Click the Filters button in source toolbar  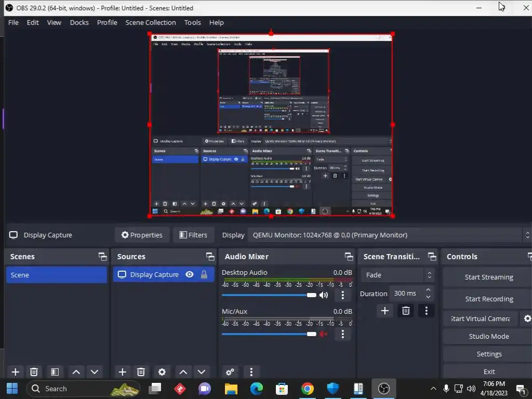pyautogui.click(x=193, y=235)
